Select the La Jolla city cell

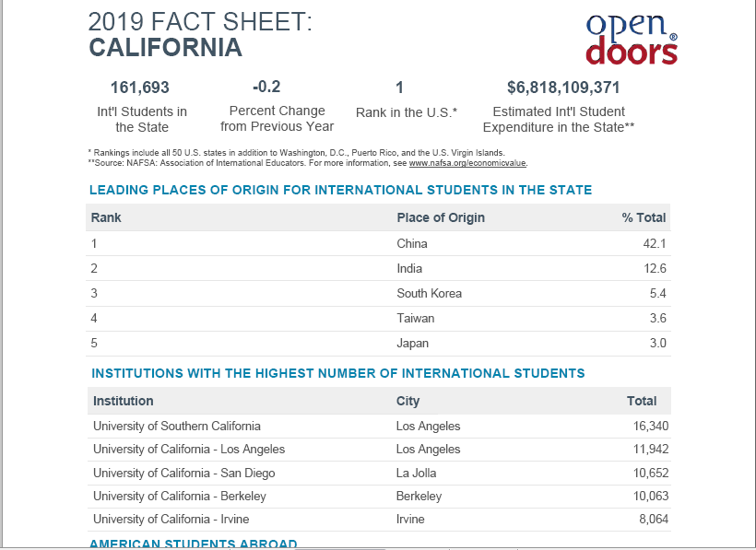(416, 473)
